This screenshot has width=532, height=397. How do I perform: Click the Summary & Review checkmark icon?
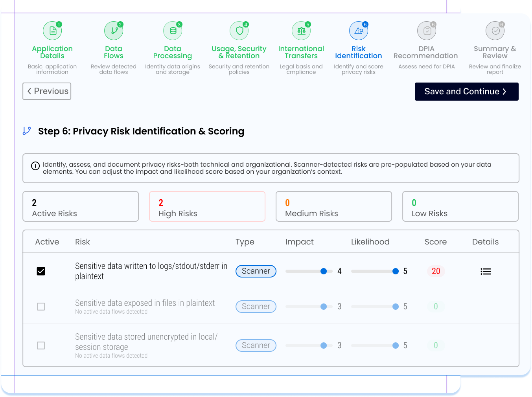pos(495,31)
